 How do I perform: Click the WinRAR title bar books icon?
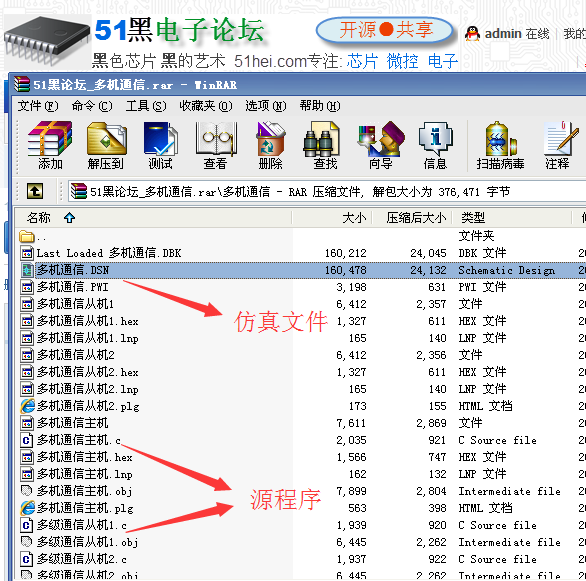click(22, 84)
